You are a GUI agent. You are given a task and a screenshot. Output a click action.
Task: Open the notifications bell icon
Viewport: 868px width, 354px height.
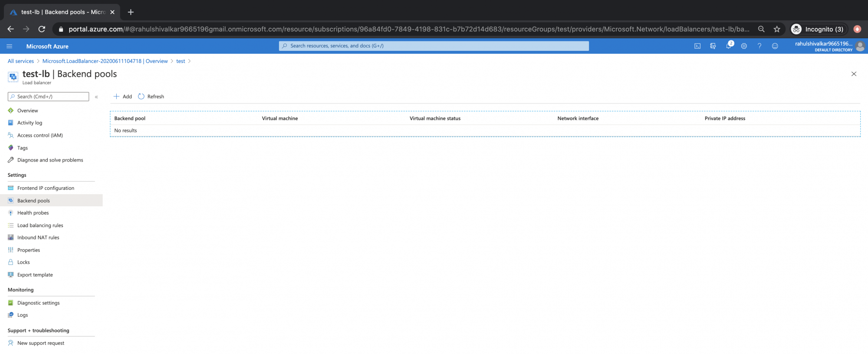click(728, 46)
